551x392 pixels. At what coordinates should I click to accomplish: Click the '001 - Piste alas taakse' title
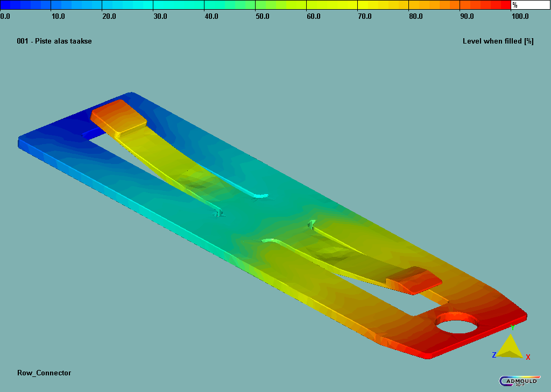(x=54, y=41)
